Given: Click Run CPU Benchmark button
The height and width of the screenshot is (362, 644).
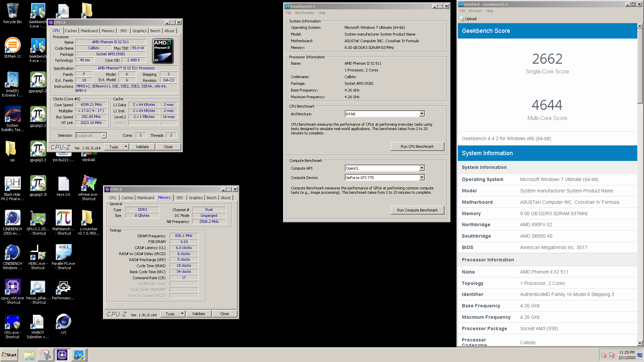Looking at the screenshot, I should coord(417,146).
